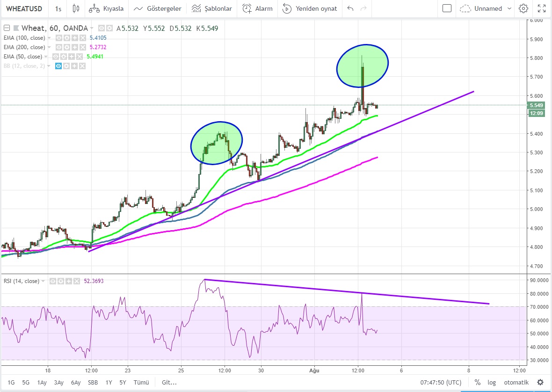Toggle visibility of the BB indicator
The image size is (552, 392).
click(58, 66)
